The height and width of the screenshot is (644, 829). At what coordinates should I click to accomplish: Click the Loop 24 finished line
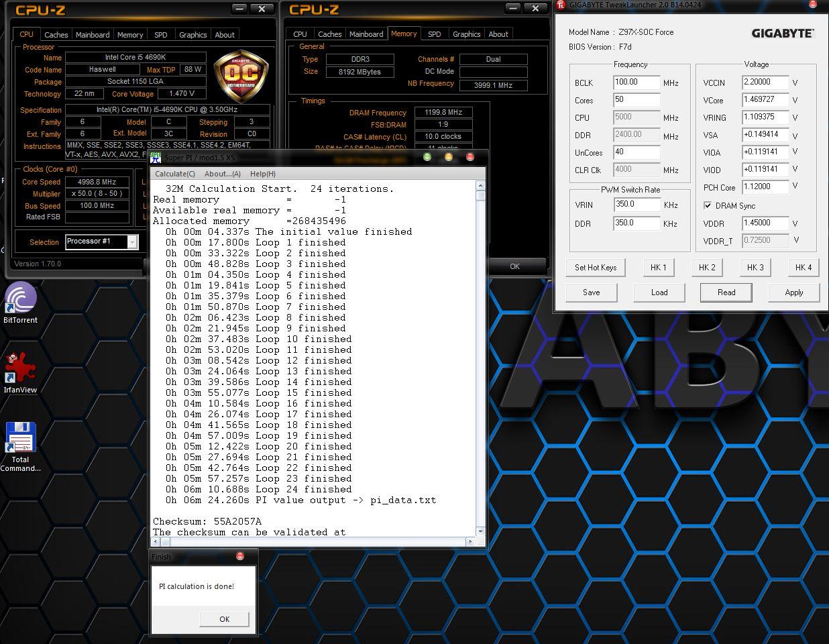point(259,489)
